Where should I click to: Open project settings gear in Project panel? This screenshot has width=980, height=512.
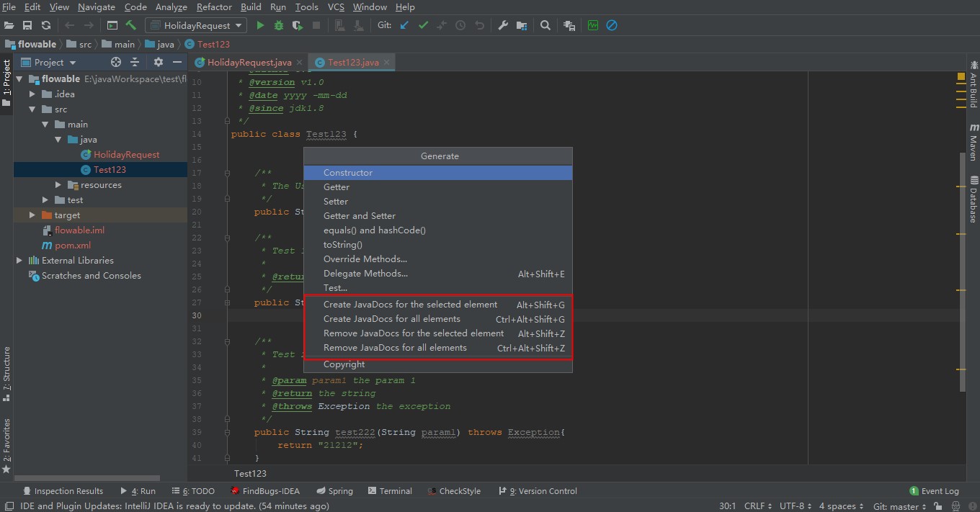159,62
